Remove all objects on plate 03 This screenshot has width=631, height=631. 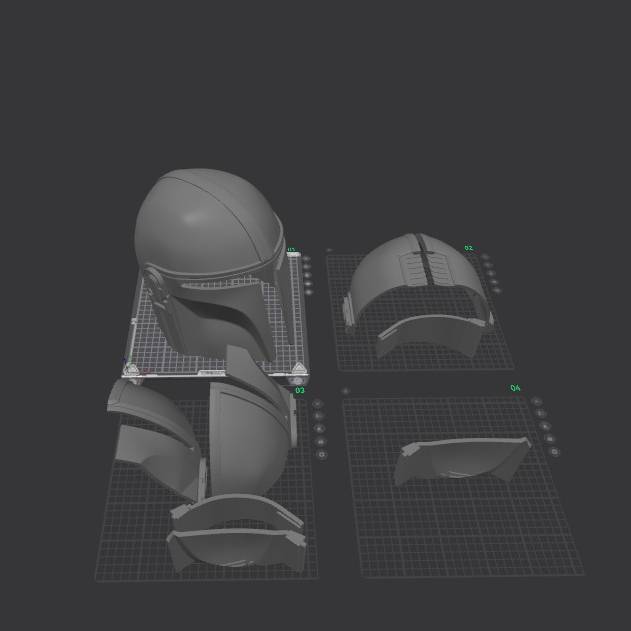(318, 403)
